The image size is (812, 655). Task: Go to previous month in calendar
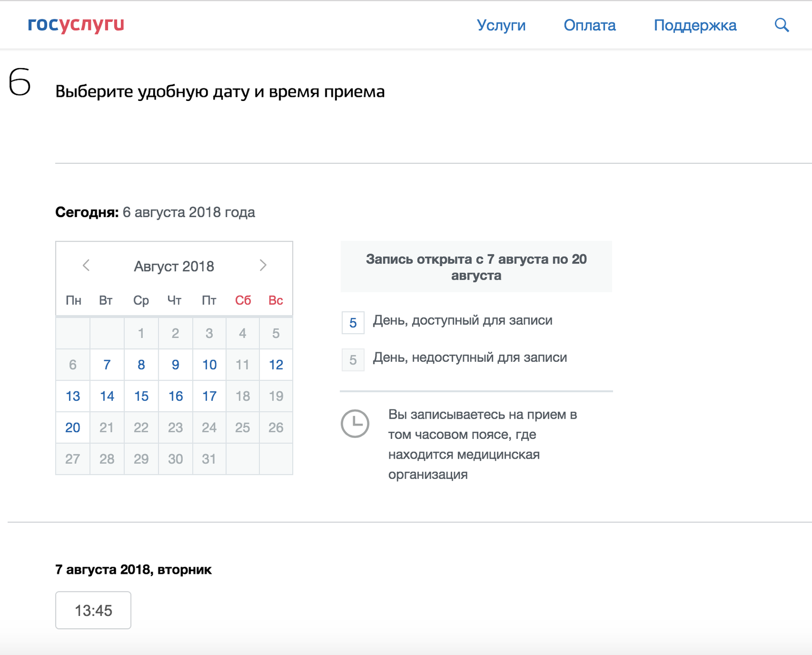click(x=86, y=265)
